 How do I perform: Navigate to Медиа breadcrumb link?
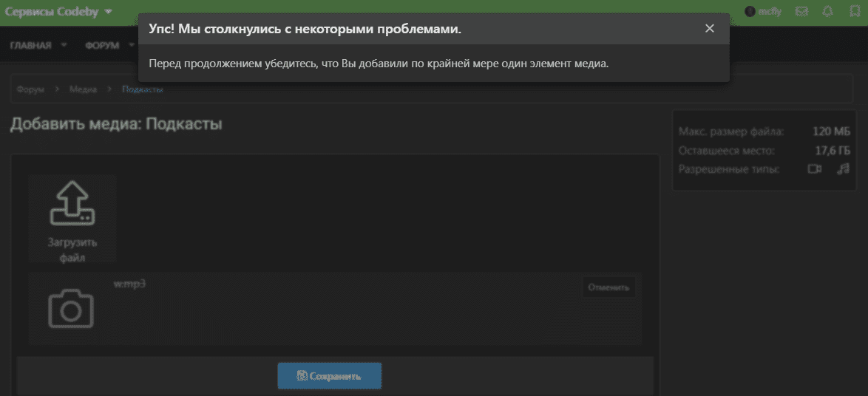[83, 89]
